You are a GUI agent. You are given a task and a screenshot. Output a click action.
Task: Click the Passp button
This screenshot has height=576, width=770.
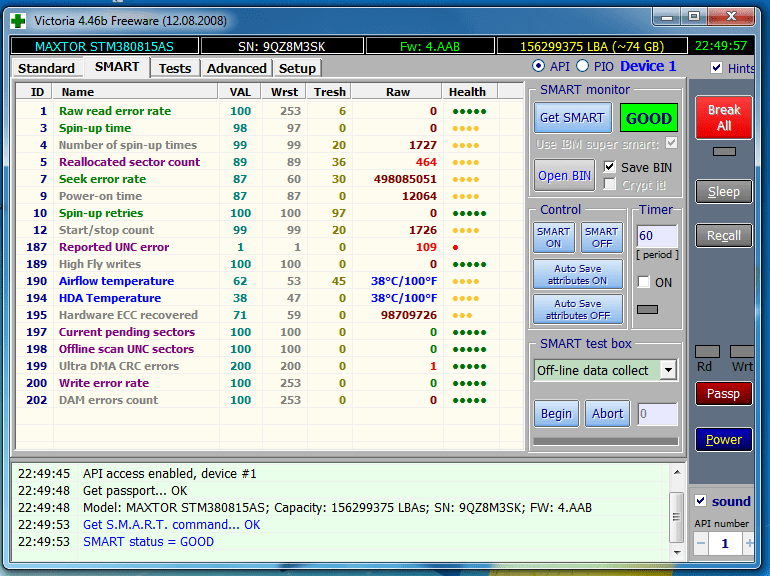click(x=723, y=393)
